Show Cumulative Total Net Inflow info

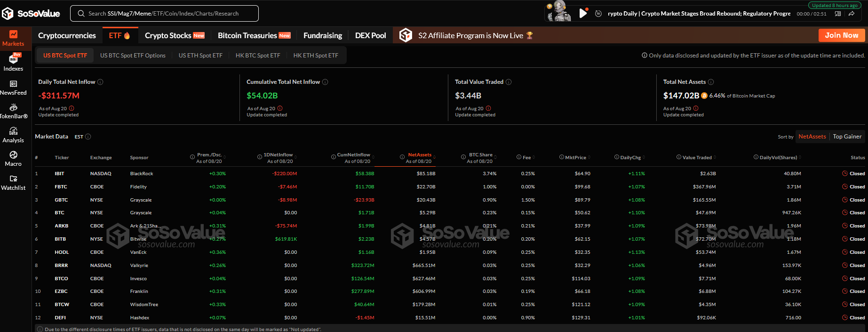325,82
